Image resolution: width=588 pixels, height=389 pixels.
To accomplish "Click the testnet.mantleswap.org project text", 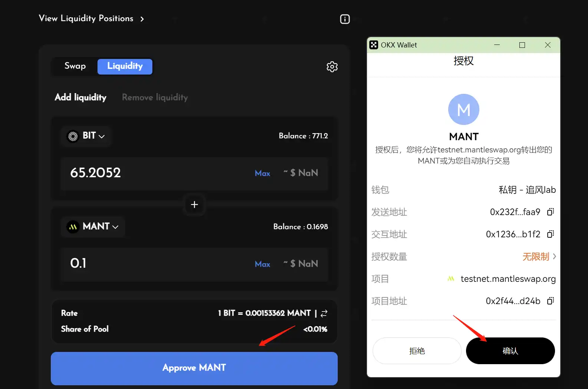I will pos(508,279).
